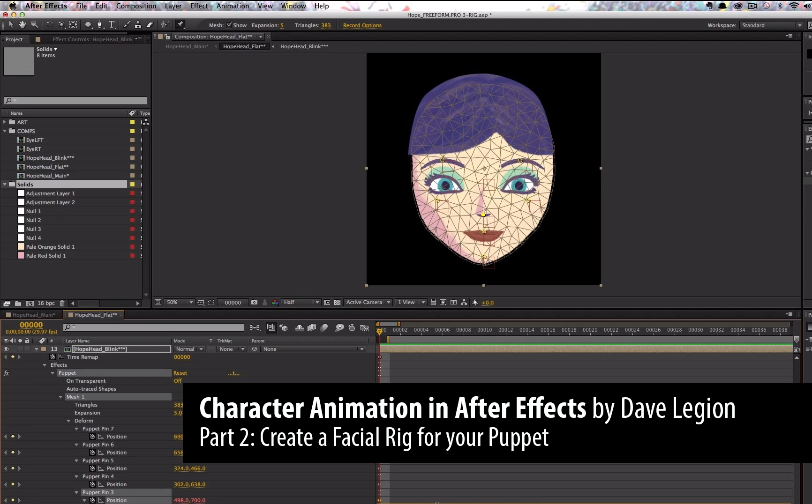Toggle transparency grid in the viewer
The width and height of the screenshot is (812, 504).
click(337, 302)
